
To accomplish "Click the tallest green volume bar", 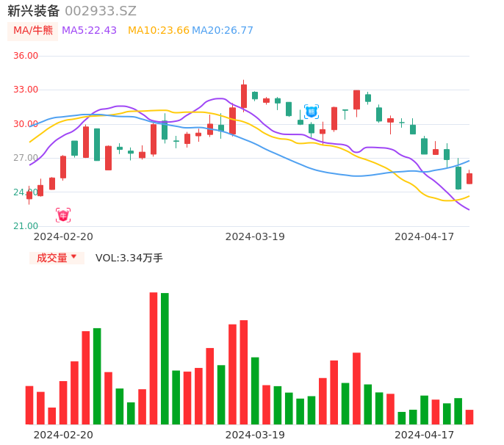I will 165,358.
